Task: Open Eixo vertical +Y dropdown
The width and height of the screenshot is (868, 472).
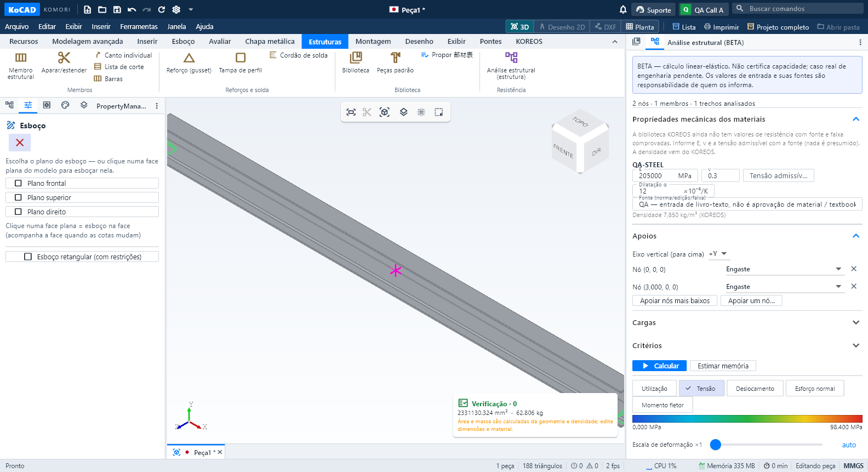Action: pos(718,254)
